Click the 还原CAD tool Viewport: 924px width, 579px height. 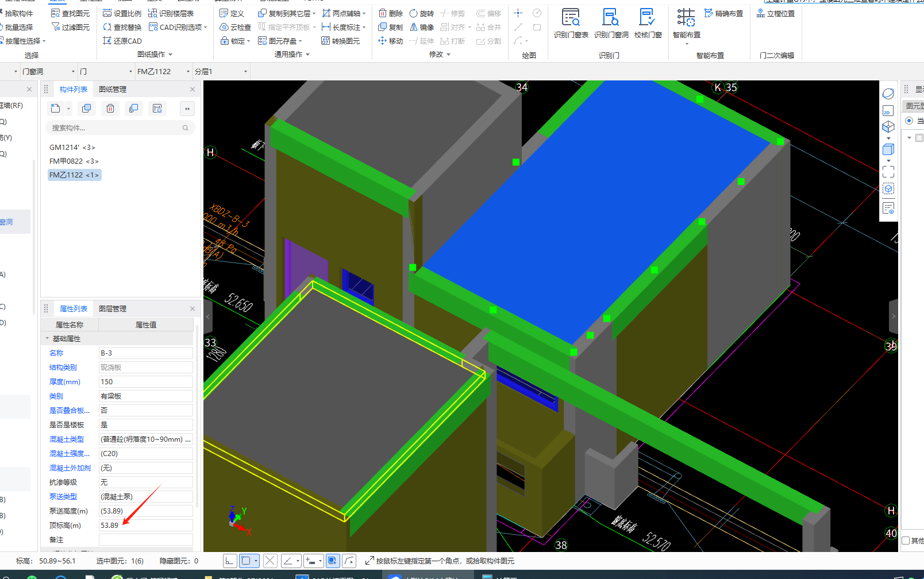pos(122,41)
